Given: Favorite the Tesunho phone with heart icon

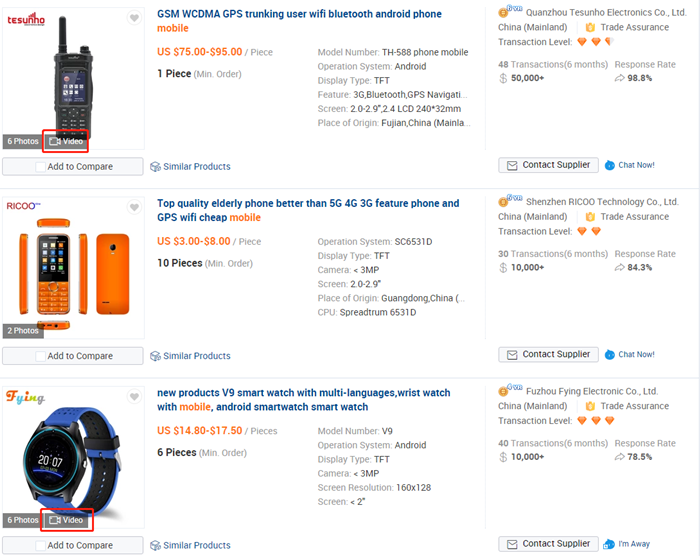Looking at the screenshot, I should pos(134,18).
